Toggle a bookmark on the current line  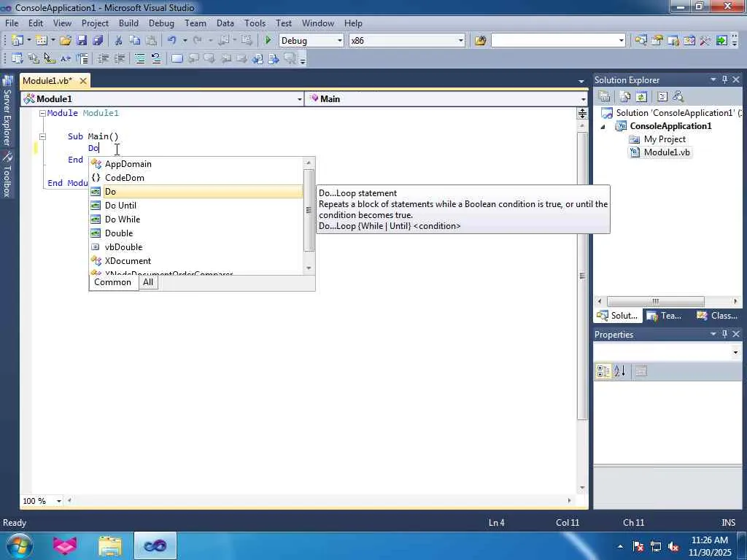point(177,58)
